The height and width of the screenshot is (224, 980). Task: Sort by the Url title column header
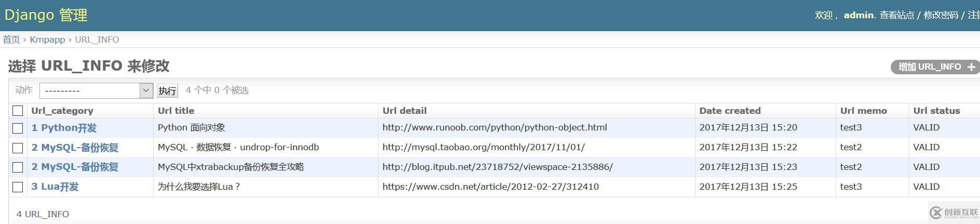pos(176,111)
